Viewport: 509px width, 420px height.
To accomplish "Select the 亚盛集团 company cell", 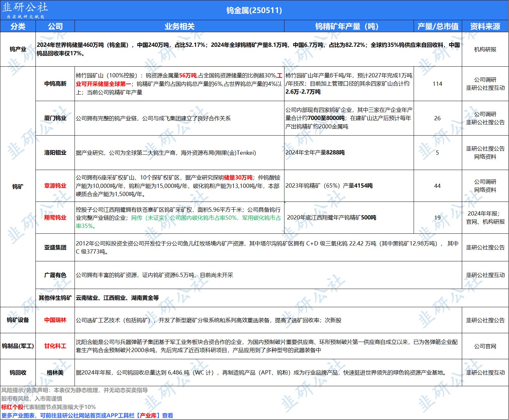I will click(55, 248).
